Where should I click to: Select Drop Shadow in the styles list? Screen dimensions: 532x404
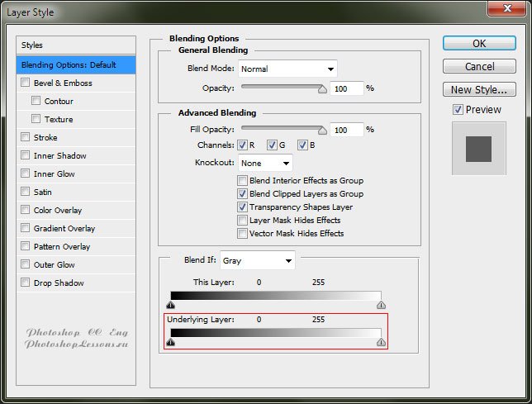point(59,283)
